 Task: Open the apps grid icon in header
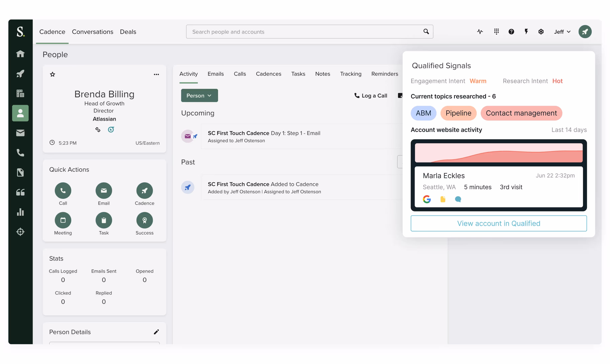pyautogui.click(x=496, y=32)
